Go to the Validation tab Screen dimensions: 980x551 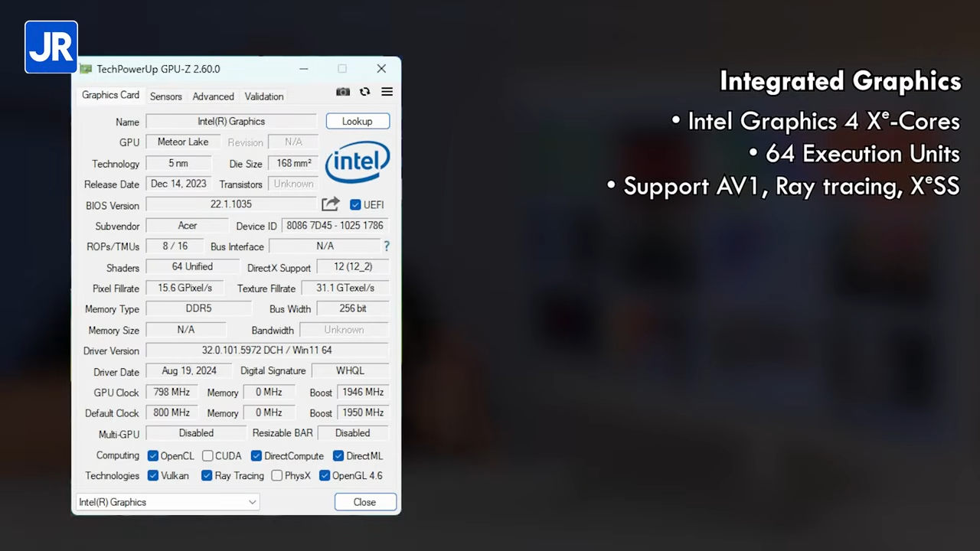click(x=264, y=96)
